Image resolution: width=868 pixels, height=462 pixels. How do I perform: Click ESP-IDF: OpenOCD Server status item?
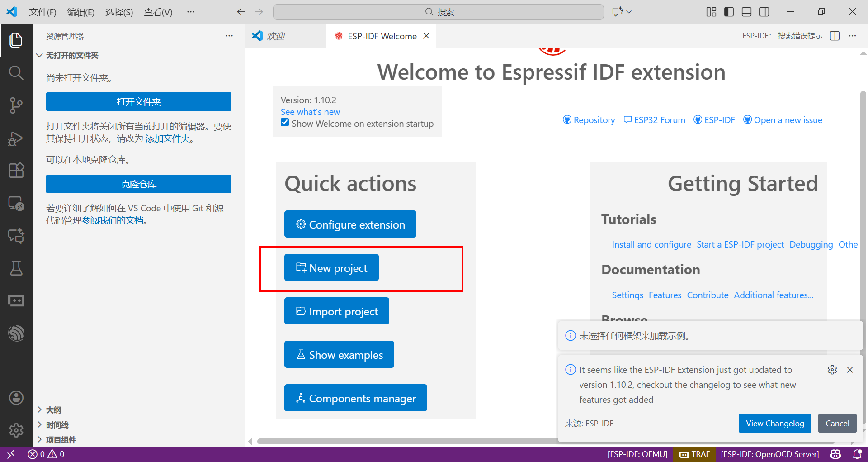tap(770, 454)
